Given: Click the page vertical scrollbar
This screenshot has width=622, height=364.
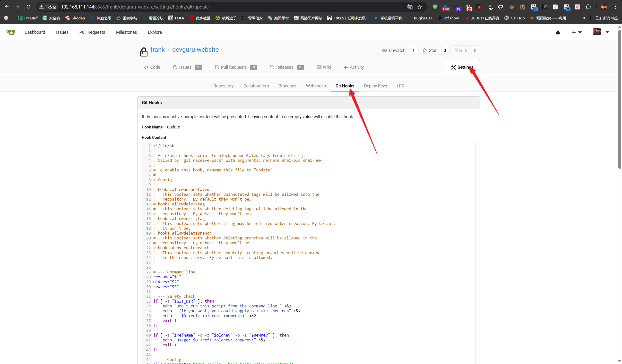Looking at the screenshot, I should pos(619,99).
